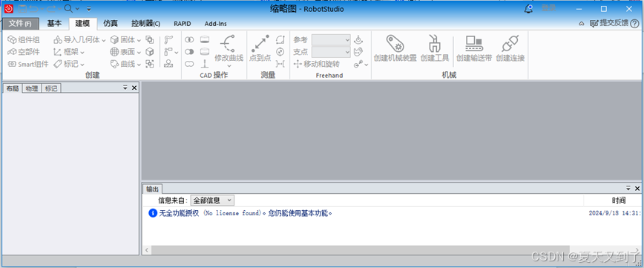Click the minimum distance measurement icon
The image size is (644, 268).
pos(280,64)
